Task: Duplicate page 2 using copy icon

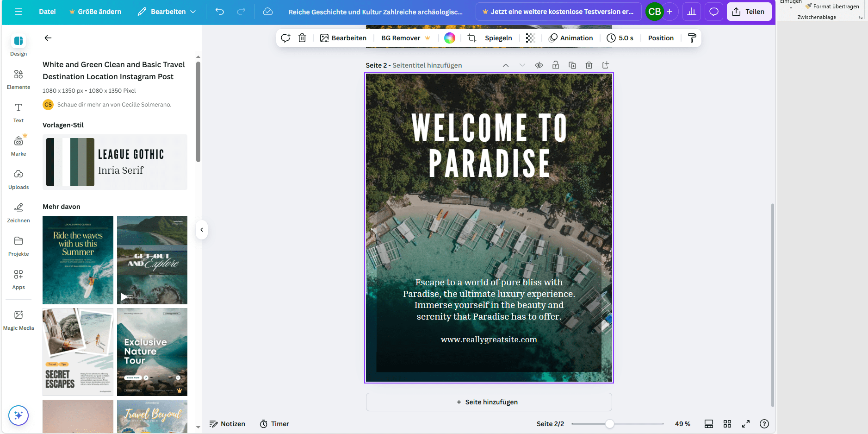Action: click(x=572, y=65)
